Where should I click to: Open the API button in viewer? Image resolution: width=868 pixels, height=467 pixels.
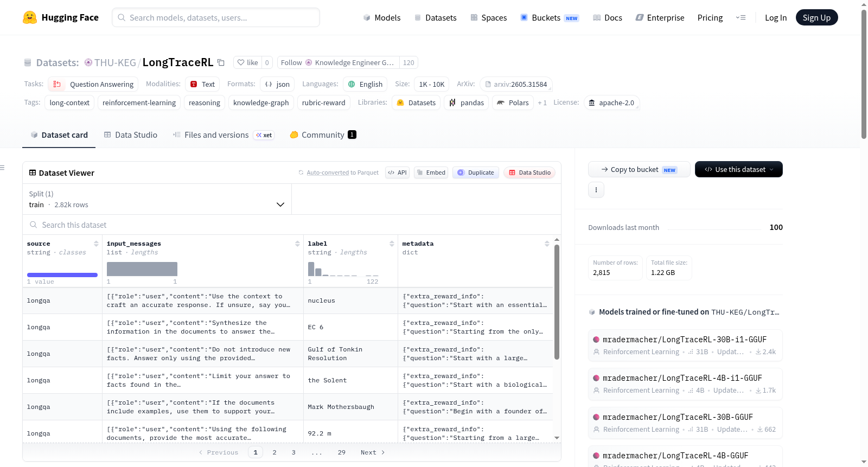(x=397, y=172)
